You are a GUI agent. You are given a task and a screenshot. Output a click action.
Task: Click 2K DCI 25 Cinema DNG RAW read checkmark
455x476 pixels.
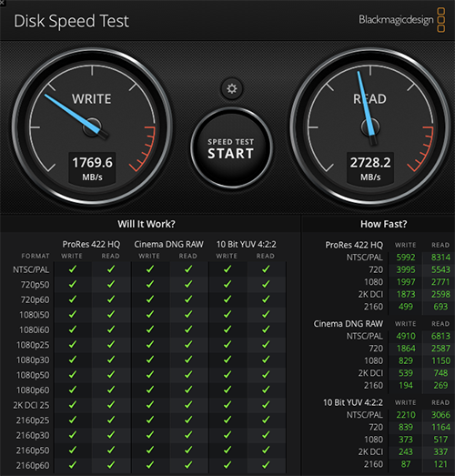(x=188, y=405)
